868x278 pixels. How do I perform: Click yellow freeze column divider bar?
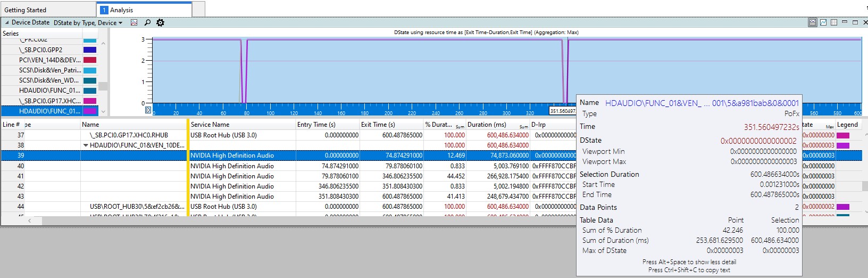188,167
